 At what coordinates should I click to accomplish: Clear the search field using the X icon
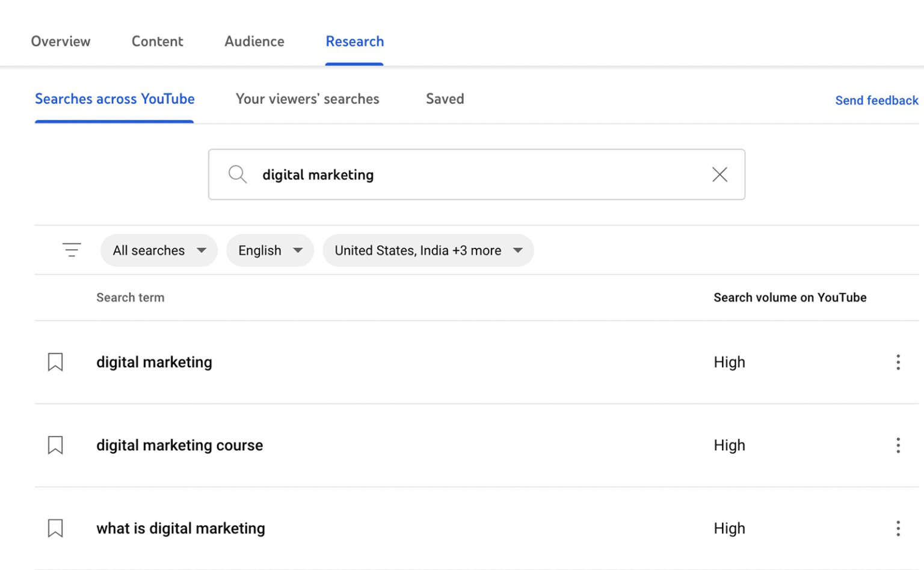click(x=719, y=174)
